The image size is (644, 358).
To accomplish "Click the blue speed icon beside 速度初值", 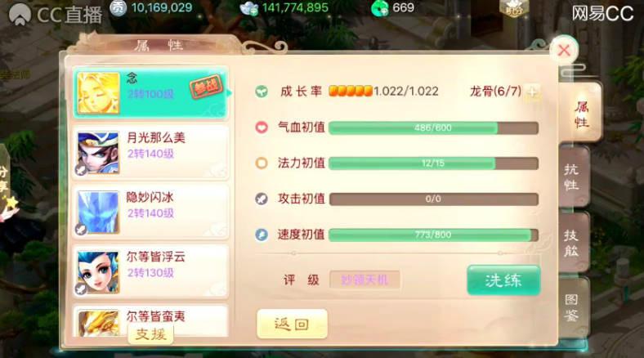I will [x=262, y=235].
